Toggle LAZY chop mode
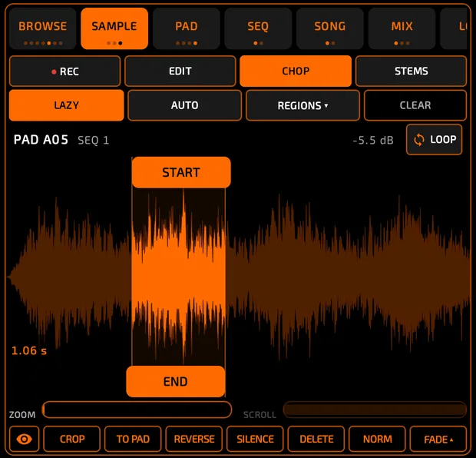Viewport: 476px width, 458px height. (67, 105)
